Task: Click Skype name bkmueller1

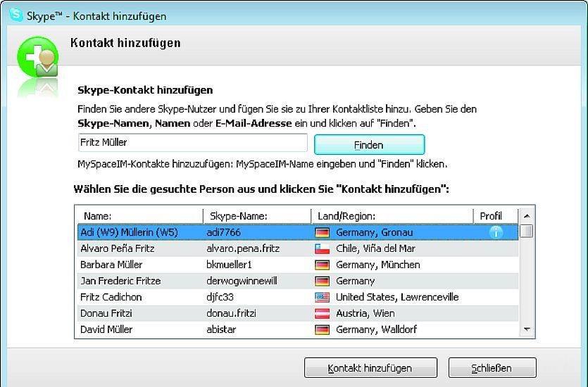Action: [229, 265]
